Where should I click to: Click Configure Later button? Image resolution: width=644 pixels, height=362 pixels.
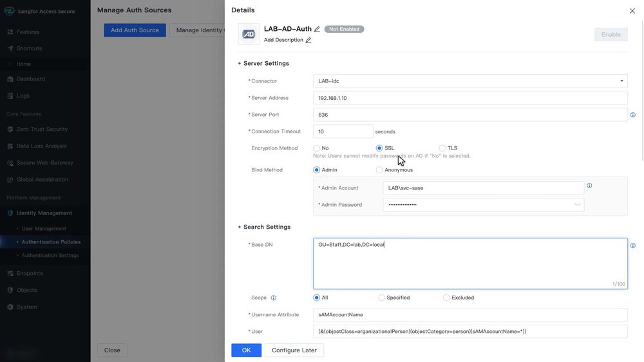(x=294, y=350)
